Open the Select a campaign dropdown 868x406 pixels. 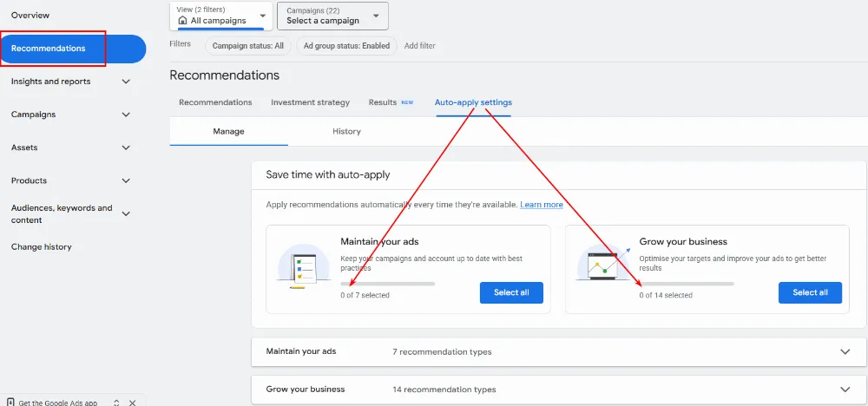coord(332,16)
